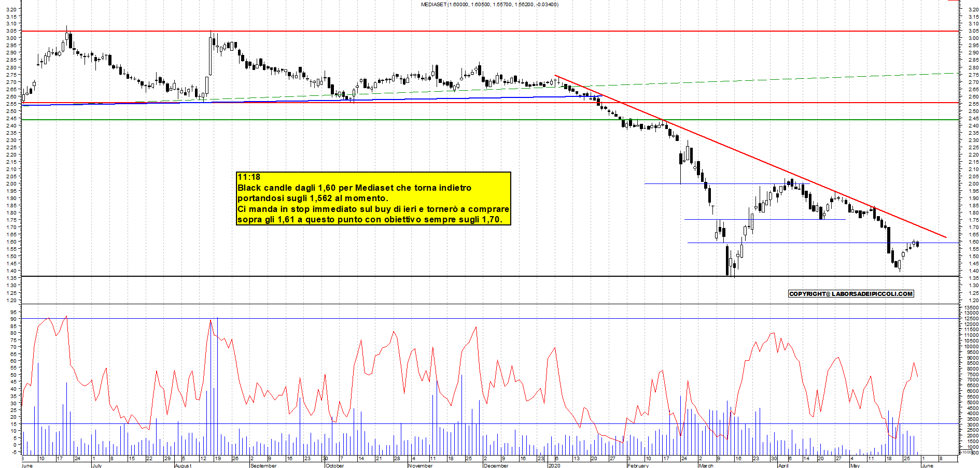
Task: Click the 1.20 label on the left price axis
Action: tap(12, 300)
